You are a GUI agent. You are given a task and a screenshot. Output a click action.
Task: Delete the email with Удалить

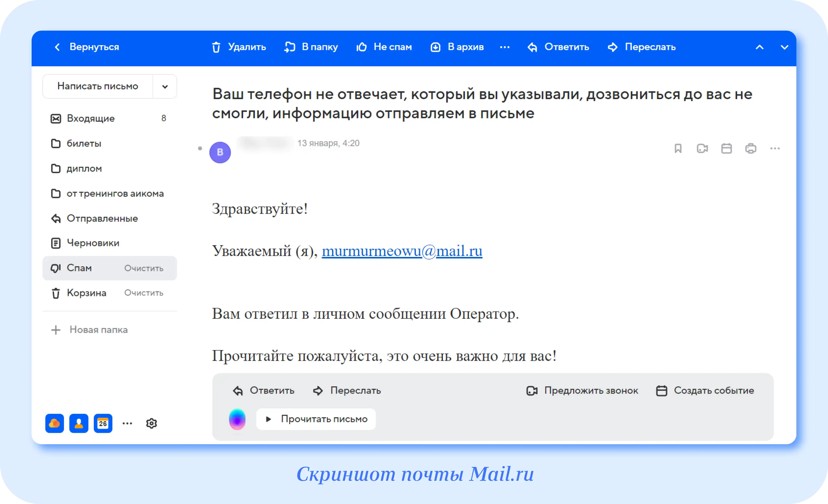pos(239,47)
